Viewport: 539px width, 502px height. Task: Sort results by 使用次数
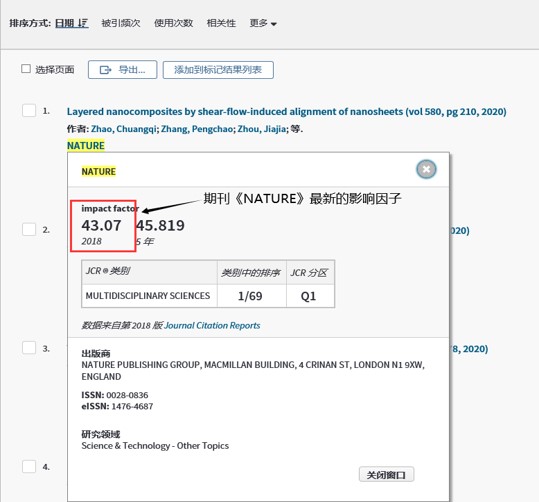173,23
